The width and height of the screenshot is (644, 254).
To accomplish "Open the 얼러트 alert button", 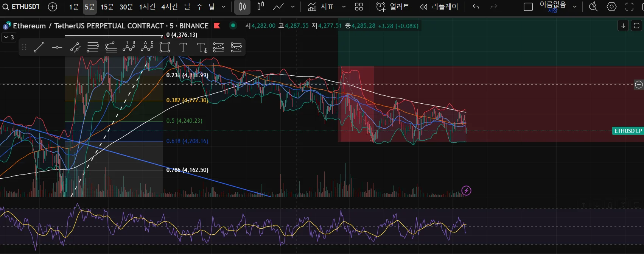I will 393,7.
